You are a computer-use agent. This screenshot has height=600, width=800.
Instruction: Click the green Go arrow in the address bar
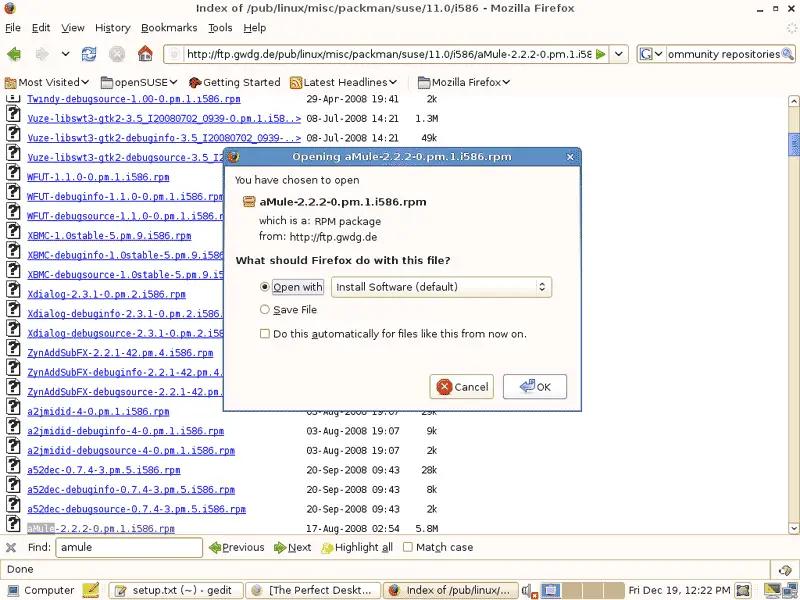click(601, 54)
